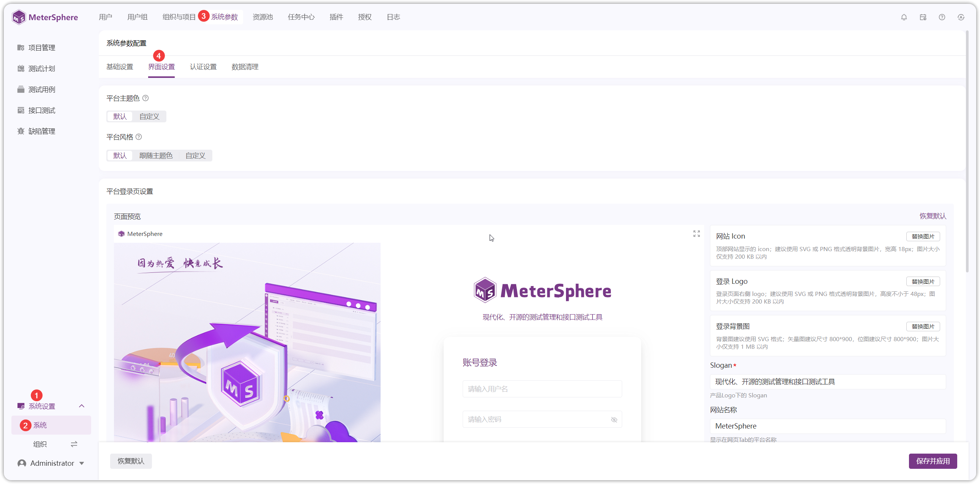Viewport: 980px width, 484px height.
Task: Open the 任务中心 top menu
Action: click(x=301, y=17)
